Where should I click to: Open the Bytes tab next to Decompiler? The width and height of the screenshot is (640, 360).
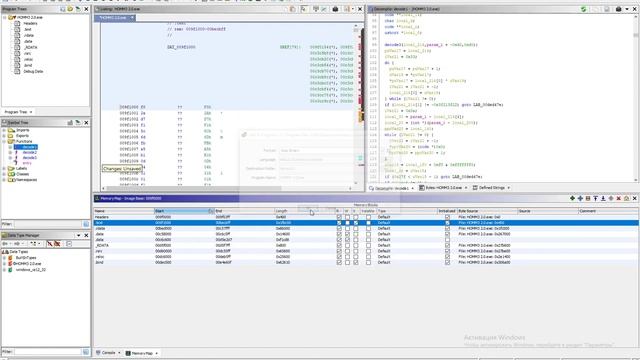point(443,188)
